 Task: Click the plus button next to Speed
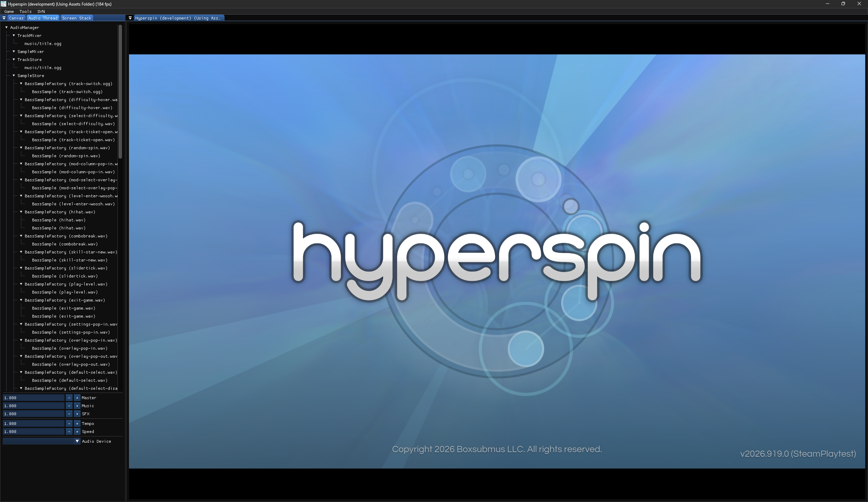tap(77, 432)
